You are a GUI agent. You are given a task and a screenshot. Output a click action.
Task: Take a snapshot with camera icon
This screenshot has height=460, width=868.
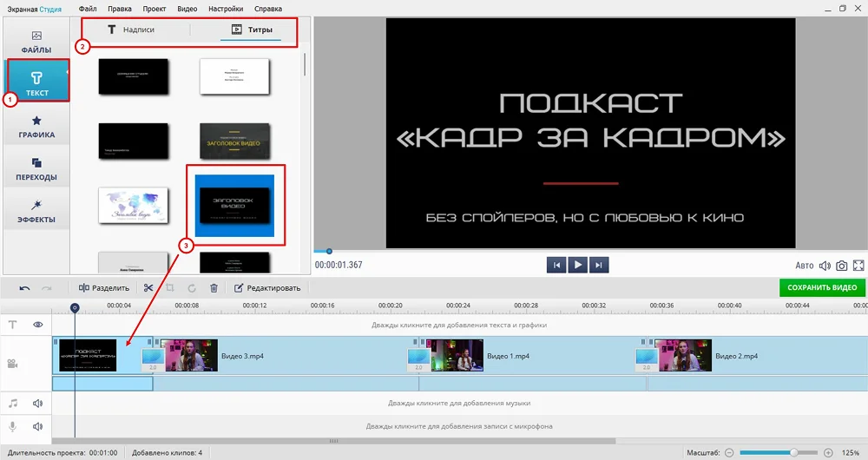[x=841, y=266]
